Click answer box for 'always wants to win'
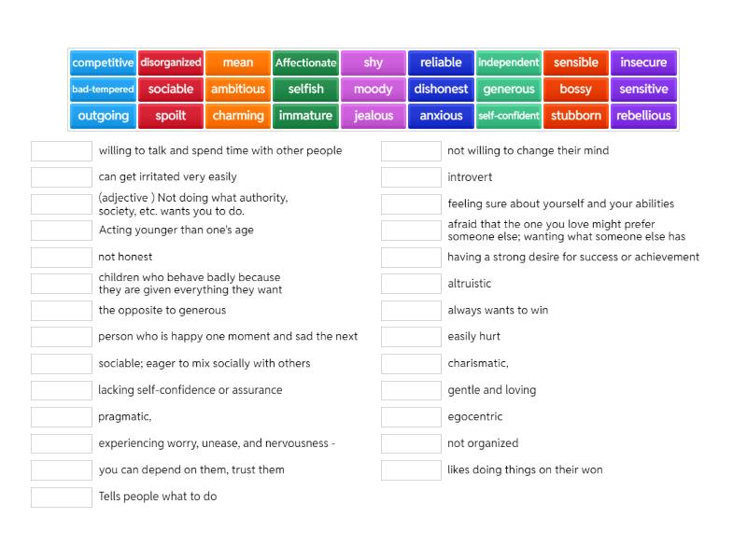Screen dimensions: 747x560 pyautogui.click(x=411, y=311)
